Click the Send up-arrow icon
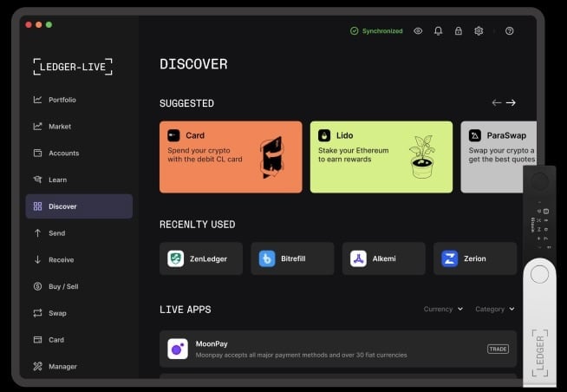Screen dimensions: 567x392 [x=37, y=233]
